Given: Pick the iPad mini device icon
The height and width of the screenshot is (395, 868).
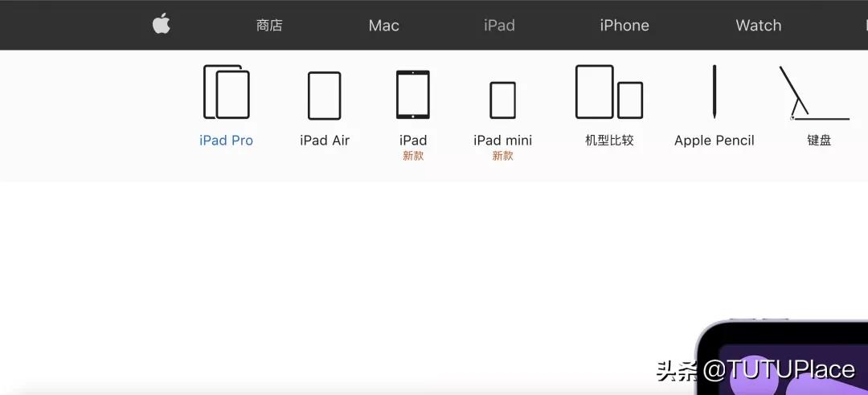Looking at the screenshot, I should [502, 100].
